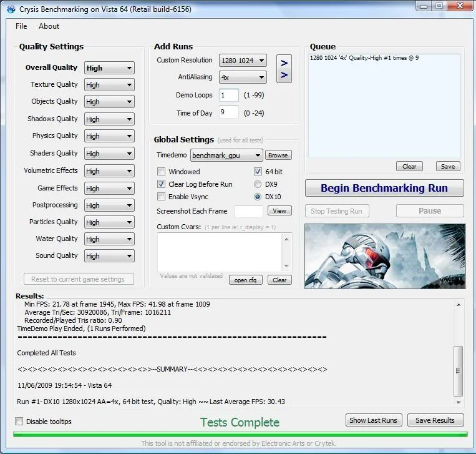
Task: Click Begin Benchmarking Run button
Action: click(x=384, y=188)
